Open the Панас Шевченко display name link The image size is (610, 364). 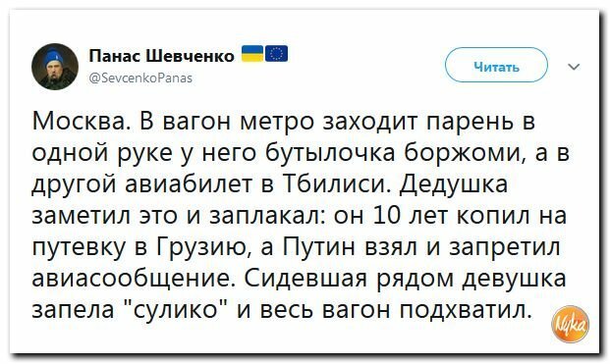point(162,56)
